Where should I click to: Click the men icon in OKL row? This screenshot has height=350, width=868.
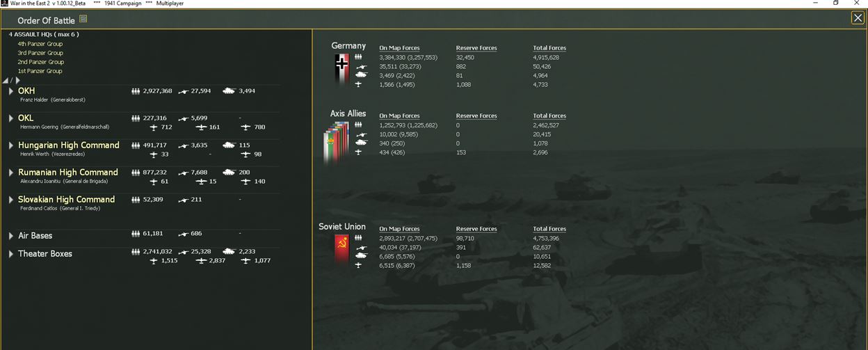tap(136, 118)
